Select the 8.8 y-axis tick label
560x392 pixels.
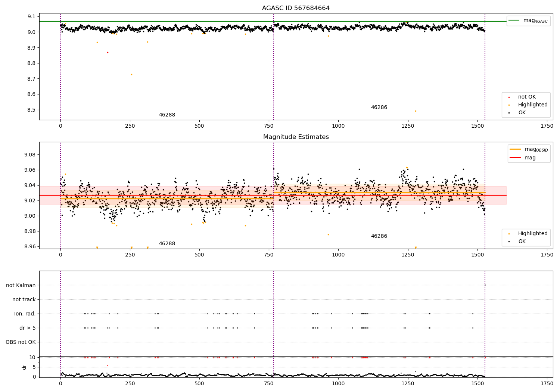click(x=32, y=63)
